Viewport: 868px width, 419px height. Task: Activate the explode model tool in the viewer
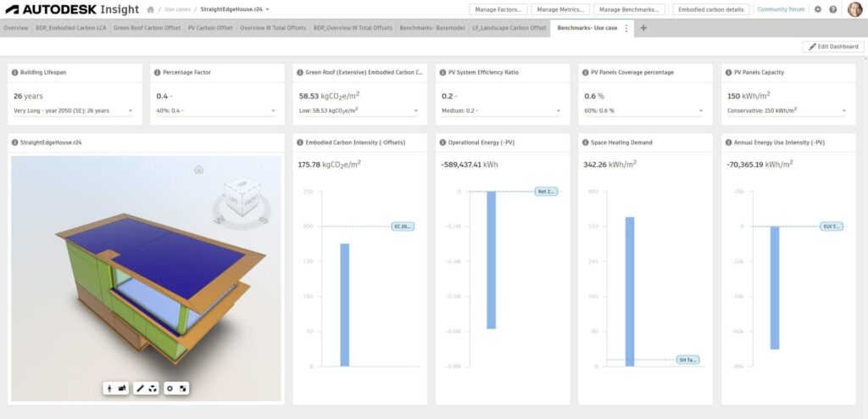tap(153, 388)
